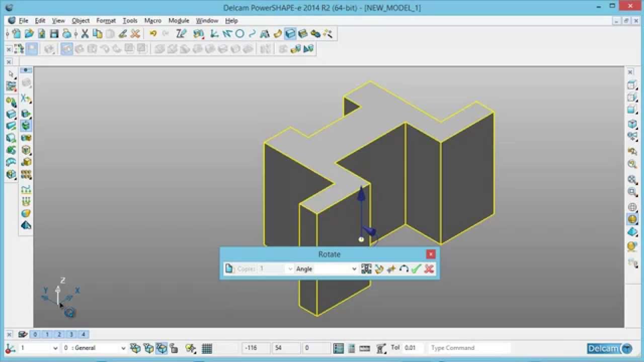Image resolution: width=644 pixels, height=362 pixels.
Task: Click the New model icon
Action: 17,34
